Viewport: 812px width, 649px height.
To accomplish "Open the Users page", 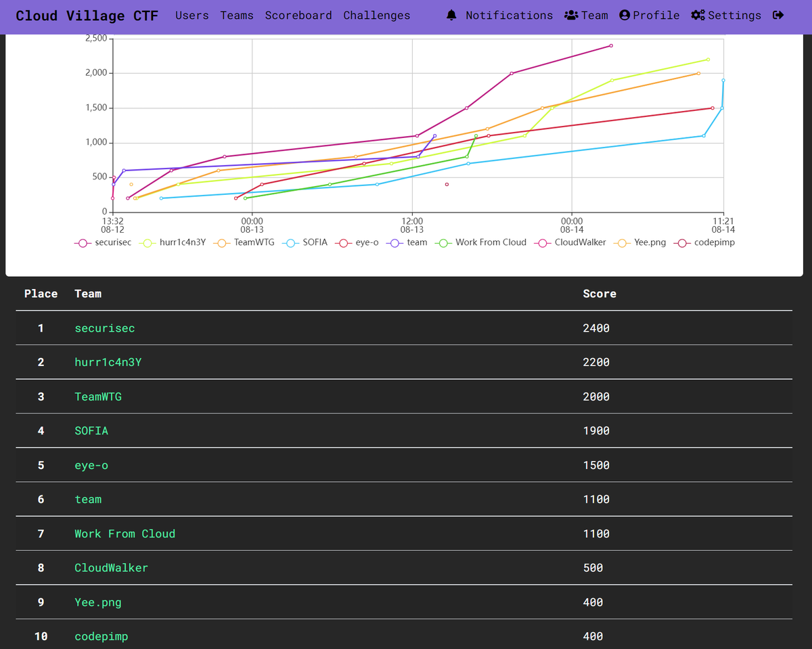I will pos(192,15).
